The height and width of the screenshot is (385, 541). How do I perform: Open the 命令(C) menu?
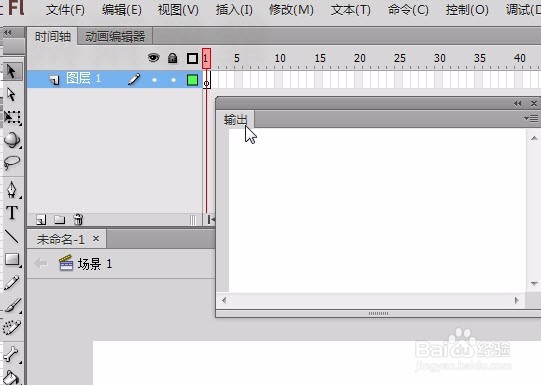[x=408, y=10]
